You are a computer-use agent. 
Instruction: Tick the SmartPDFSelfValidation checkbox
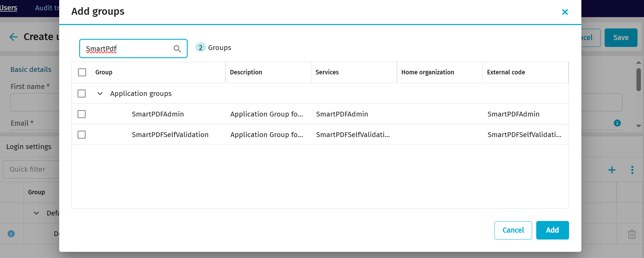[82, 135]
